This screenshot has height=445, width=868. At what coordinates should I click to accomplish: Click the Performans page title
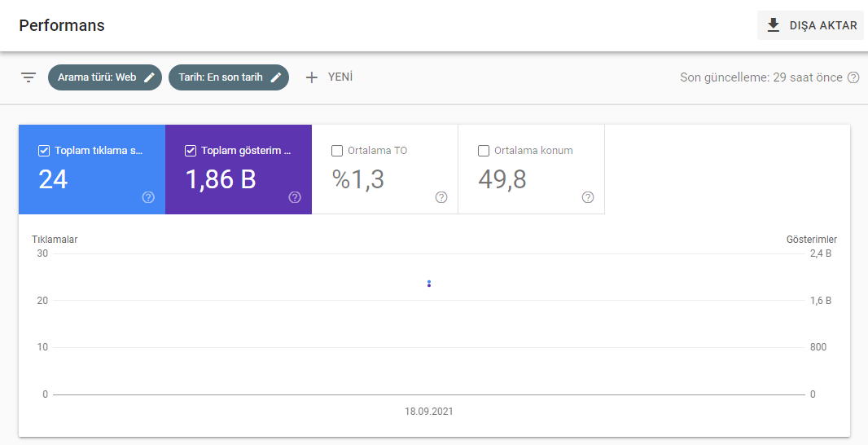(62, 25)
